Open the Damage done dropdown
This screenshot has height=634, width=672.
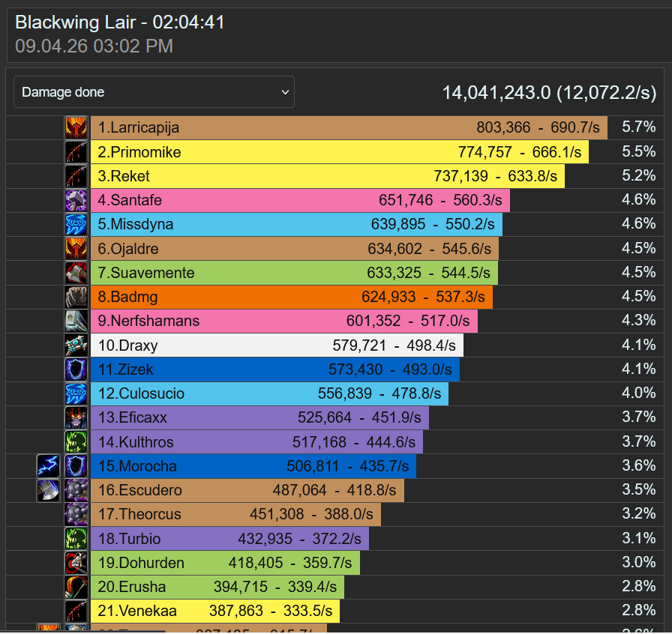pyautogui.click(x=154, y=91)
